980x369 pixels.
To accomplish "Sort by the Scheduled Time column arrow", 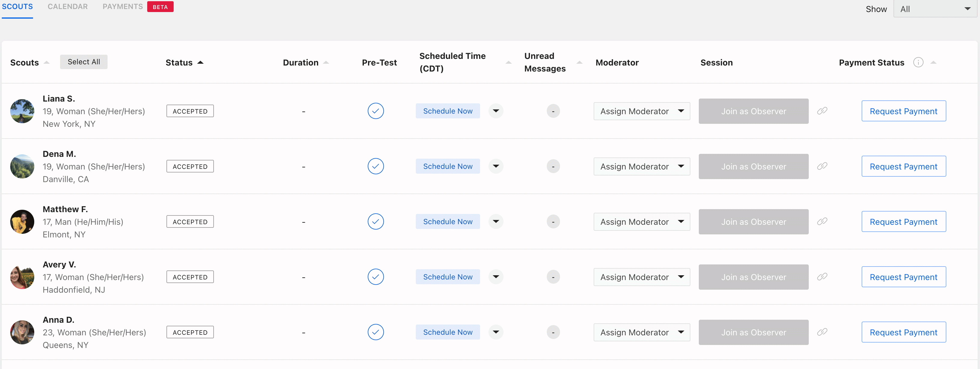I will click(x=508, y=63).
